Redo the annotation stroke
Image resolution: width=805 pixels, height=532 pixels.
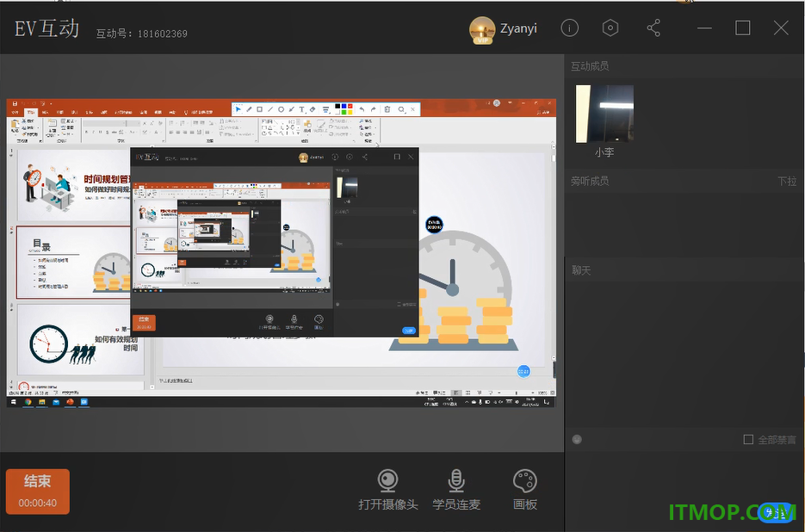374,109
